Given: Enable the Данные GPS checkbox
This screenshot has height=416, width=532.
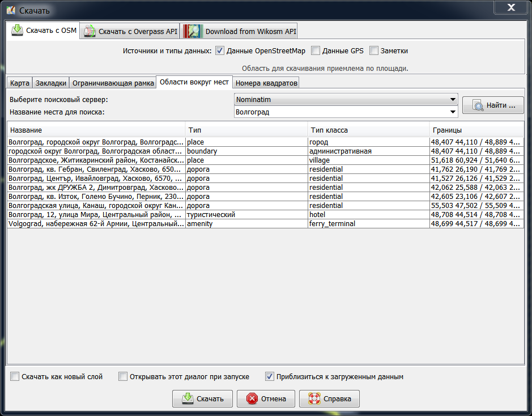Looking at the screenshot, I should (316, 51).
